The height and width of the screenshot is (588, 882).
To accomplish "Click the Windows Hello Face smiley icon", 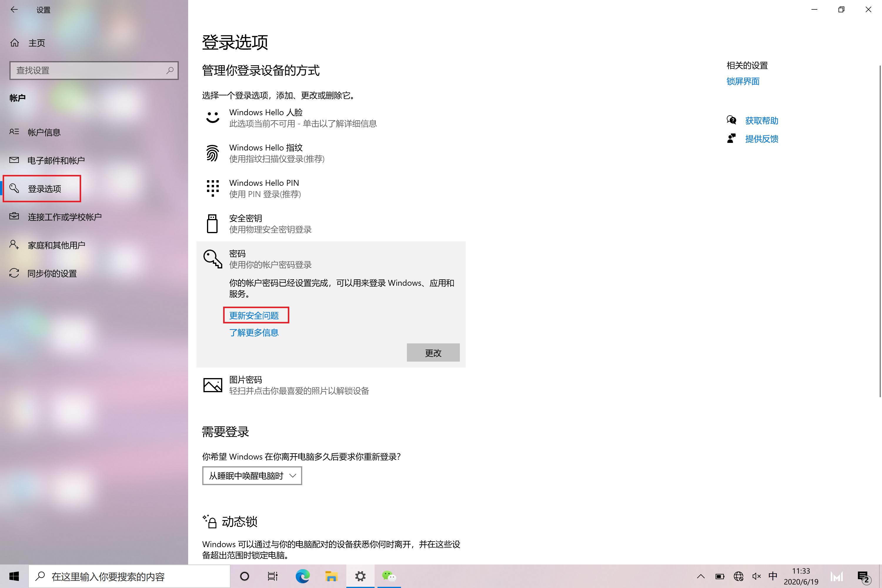I will [x=213, y=117].
